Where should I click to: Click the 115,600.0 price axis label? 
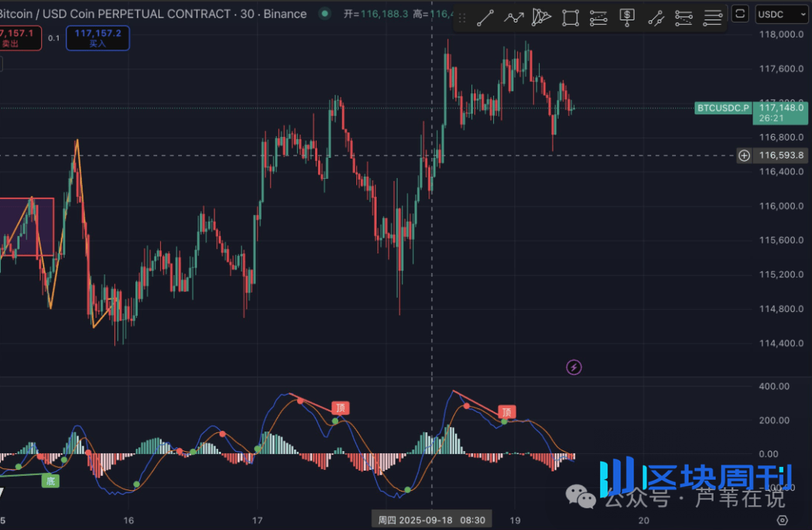tap(781, 240)
